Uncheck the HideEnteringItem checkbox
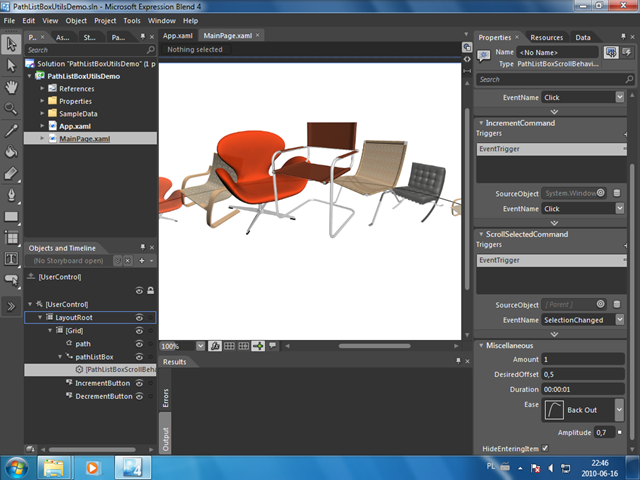640x480 pixels. 545,448
